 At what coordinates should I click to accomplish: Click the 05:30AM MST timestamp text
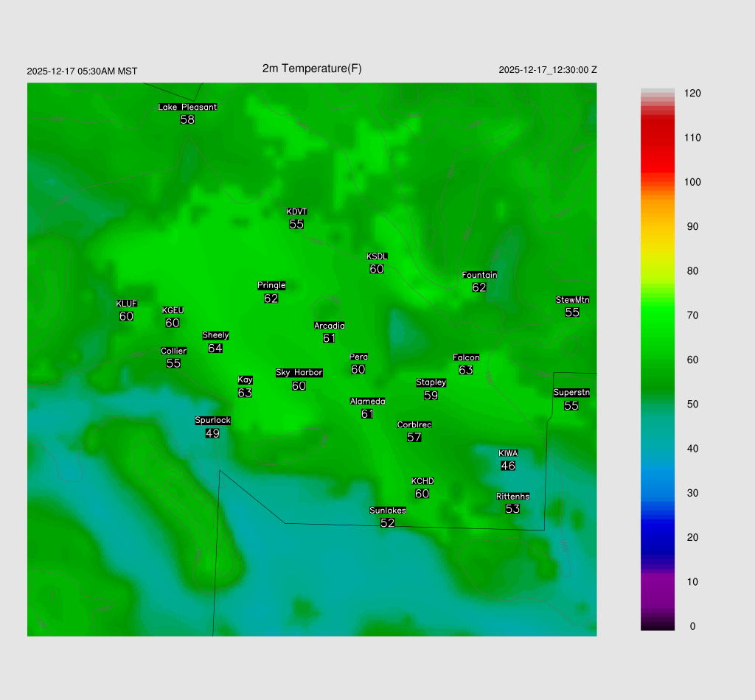(82, 71)
